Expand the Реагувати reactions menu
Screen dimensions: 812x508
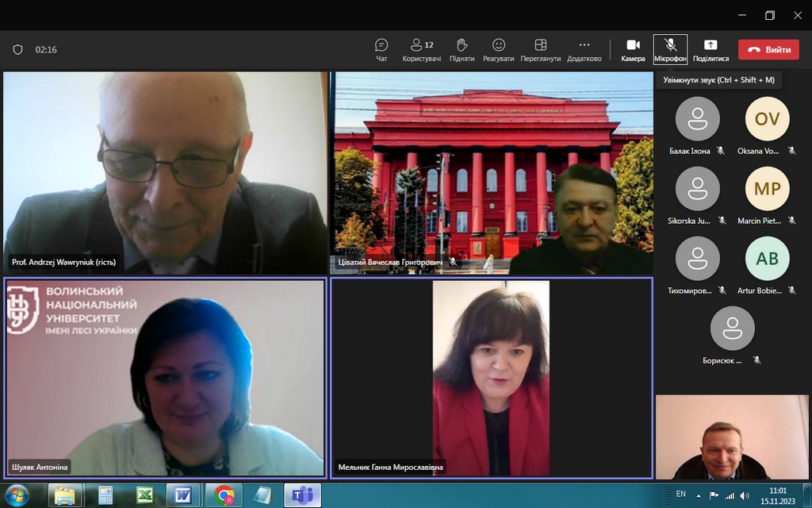[499, 49]
